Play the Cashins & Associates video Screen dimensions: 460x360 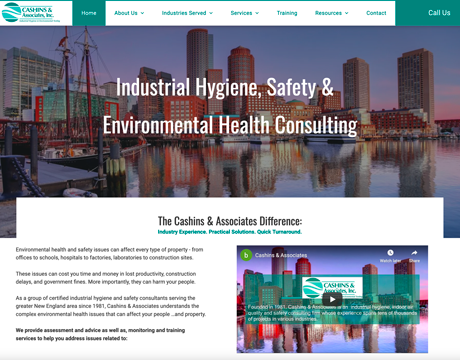(332, 299)
